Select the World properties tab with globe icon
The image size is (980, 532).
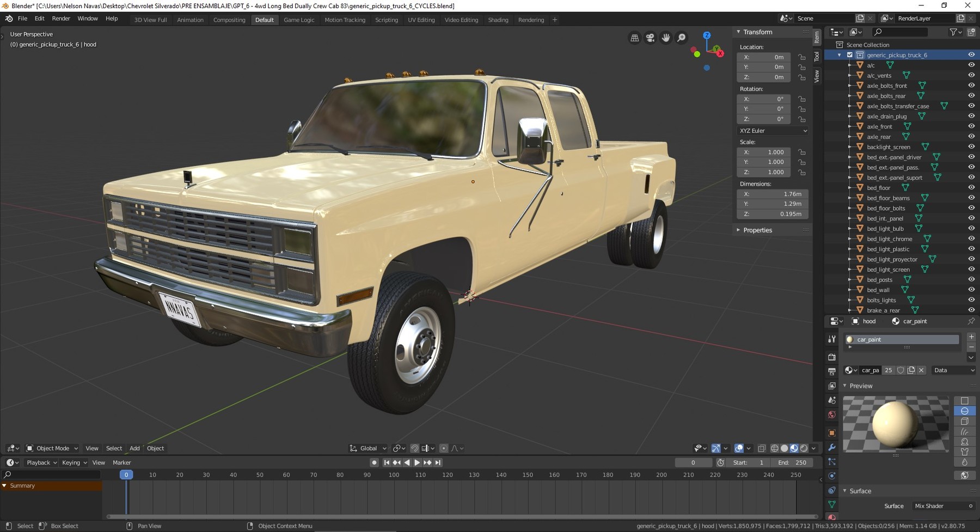831,414
